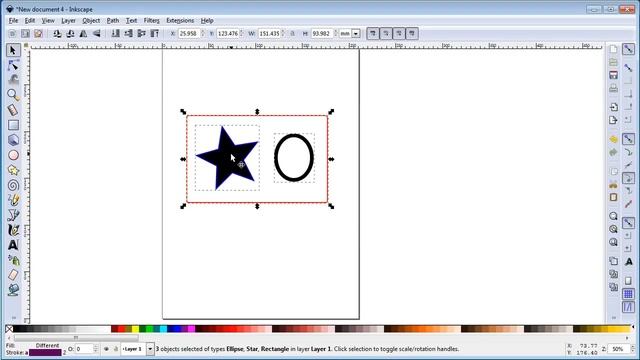Select the Spray tool
Image resolution: width=640 pixels, height=360 pixels.
point(13,260)
